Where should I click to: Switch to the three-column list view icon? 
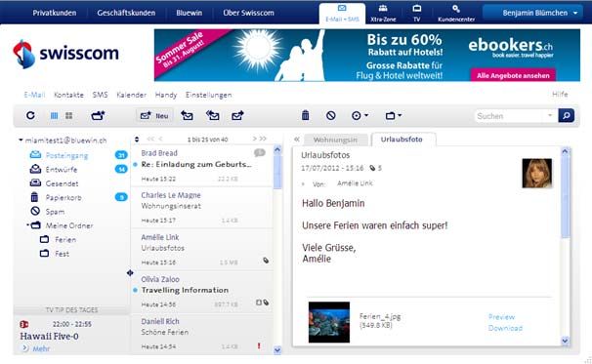point(55,115)
